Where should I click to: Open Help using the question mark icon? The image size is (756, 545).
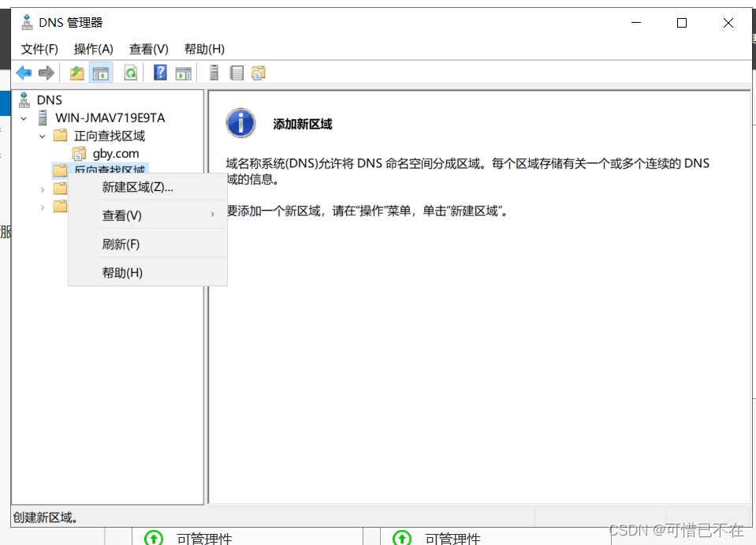160,73
